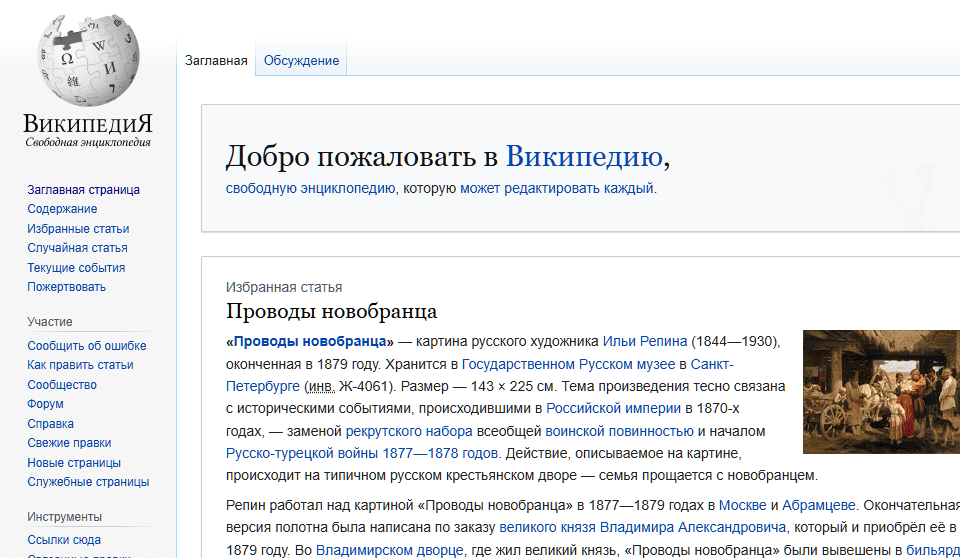Image resolution: width=960 pixels, height=558 pixels.
Task: Open Избранные статьи sidebar link
Action: [78, 229]
